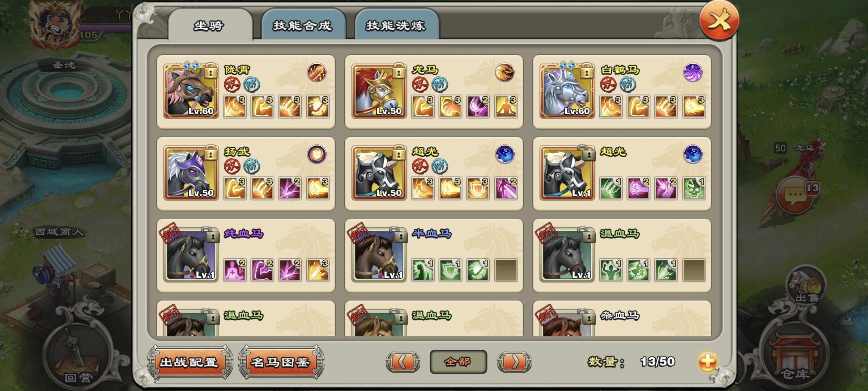Switch to the 技能洗炼 tab

tap(396, 25)
